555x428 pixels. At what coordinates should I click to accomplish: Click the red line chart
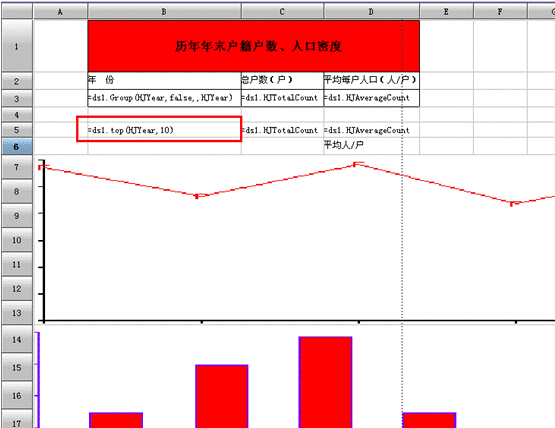(x=294, y=239)
